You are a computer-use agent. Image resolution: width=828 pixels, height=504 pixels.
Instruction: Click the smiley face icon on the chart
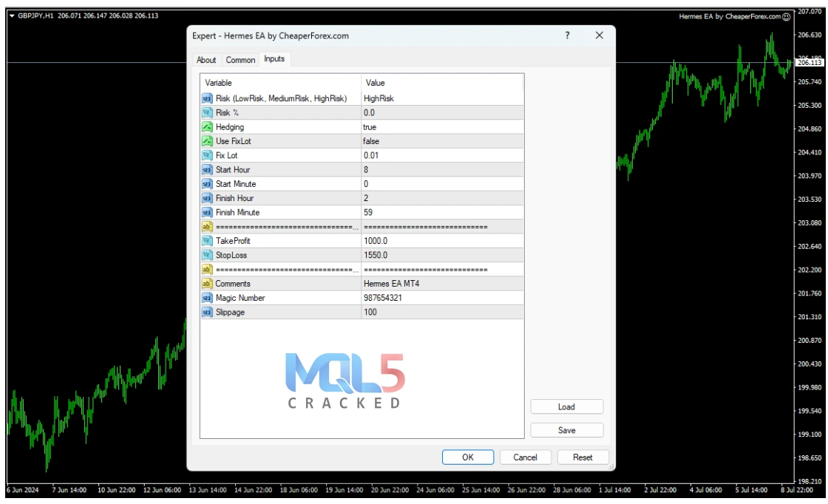pos(787,17)
